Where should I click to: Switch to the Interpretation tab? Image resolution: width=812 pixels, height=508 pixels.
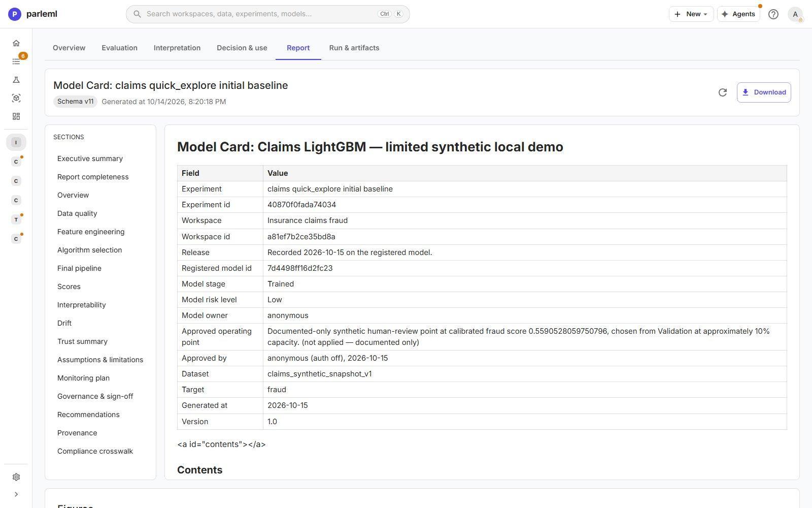[x=177, y=48]
